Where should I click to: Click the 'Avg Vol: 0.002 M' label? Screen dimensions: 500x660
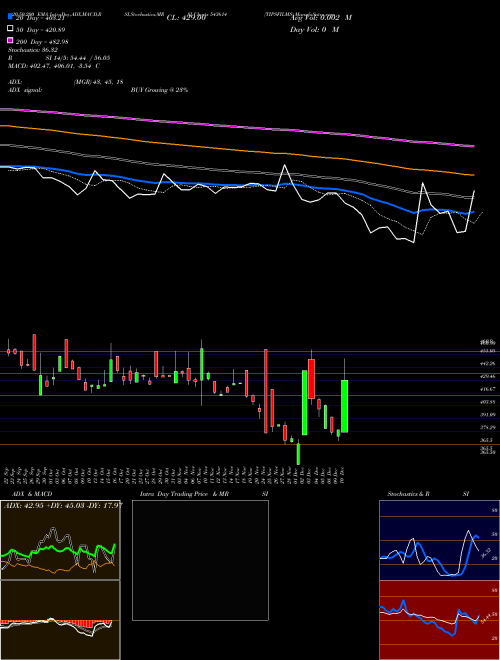click(x=321, y=18)
